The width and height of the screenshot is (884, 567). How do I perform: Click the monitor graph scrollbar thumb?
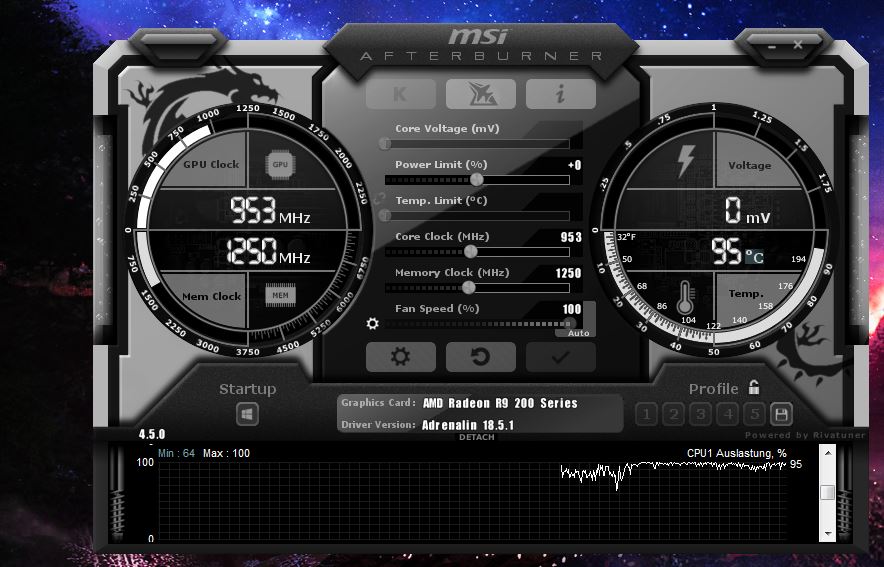(828, 493)
